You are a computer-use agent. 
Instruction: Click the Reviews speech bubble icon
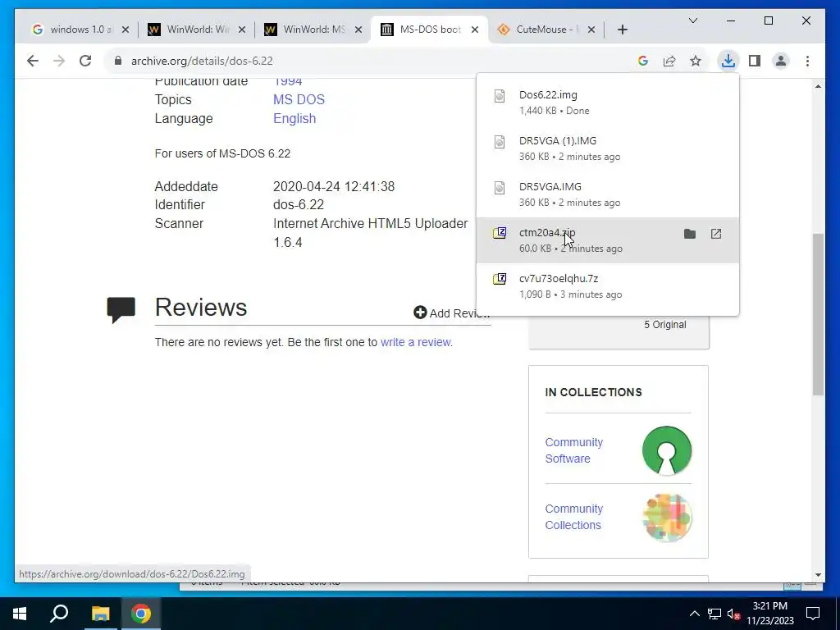click(x=121, y=309)
